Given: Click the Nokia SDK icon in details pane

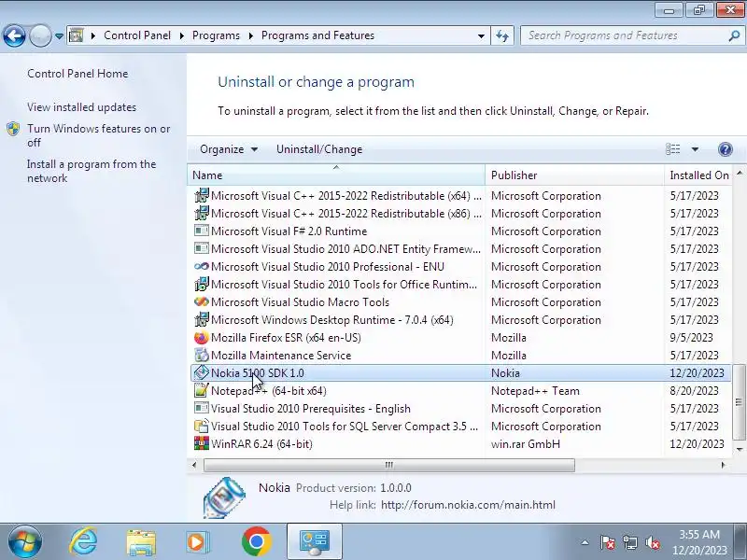Looking at the screenshot, I should click(224, 497).
